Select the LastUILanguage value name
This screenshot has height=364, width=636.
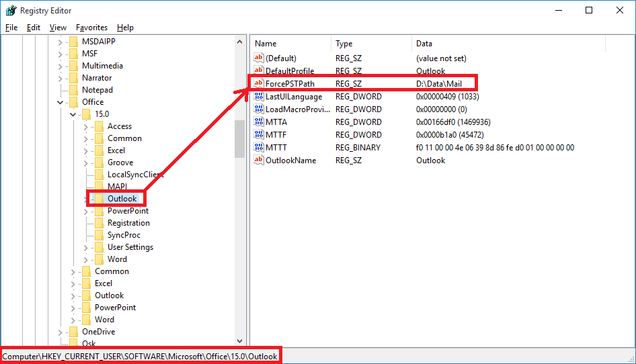pos(294,97)
